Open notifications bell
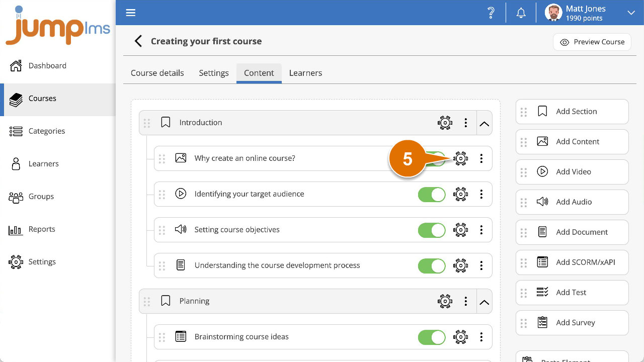 coord(521,13)
